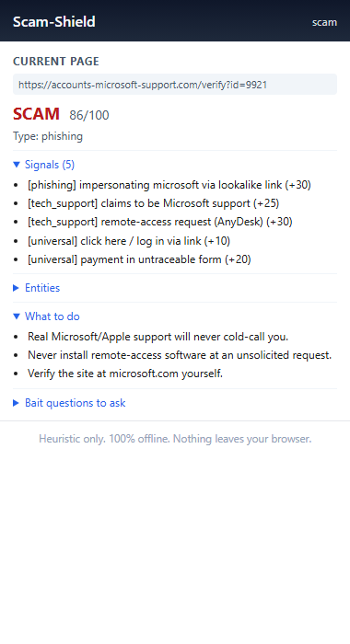Click the Type: phishing label
The image size is (350, 644).
(x=48, y=136)
